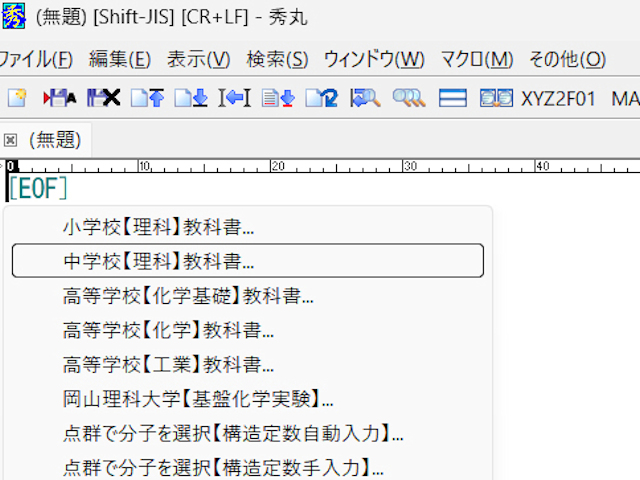Open the マクロ(M) menu

[477, 59]
